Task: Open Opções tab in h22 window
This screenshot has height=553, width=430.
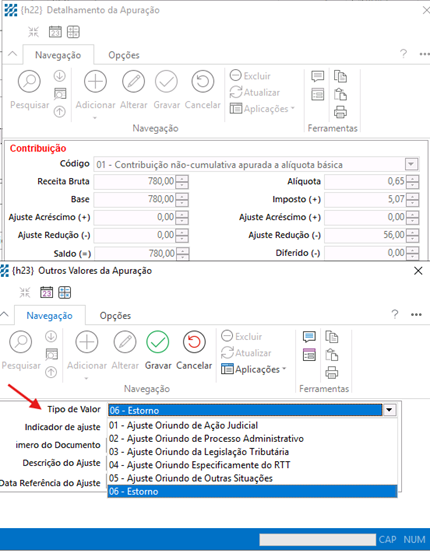Action: pyautogui.click(x=124, y=55)
